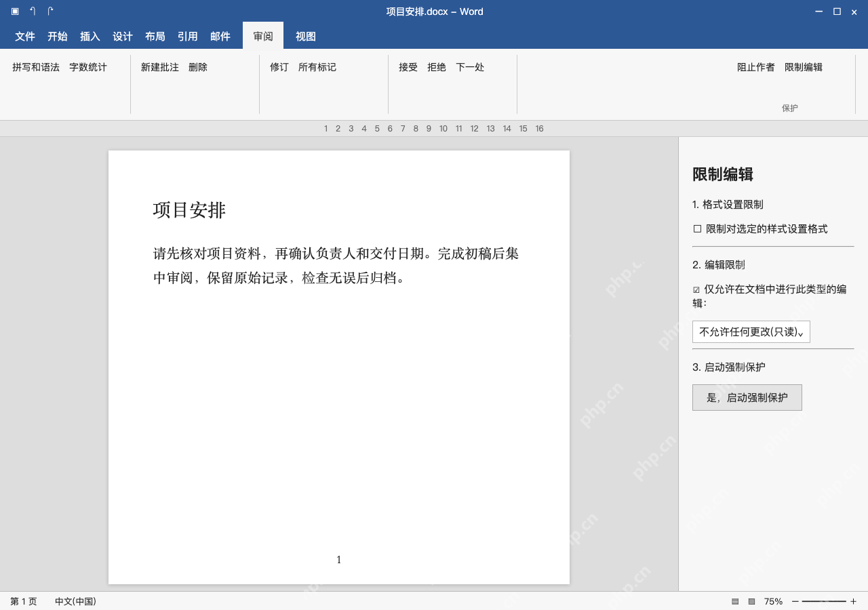Screen dimensions: 868x610
Task: Select the 审阅 ribbon tab
Action: 263,37
